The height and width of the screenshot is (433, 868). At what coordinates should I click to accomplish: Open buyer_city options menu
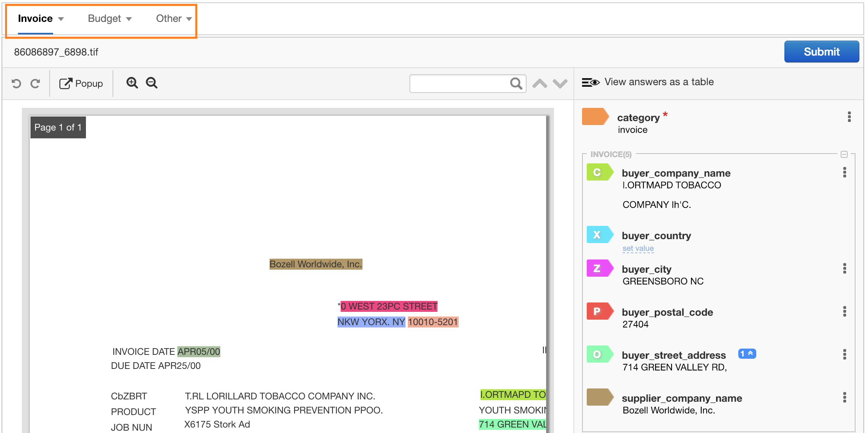845,268
